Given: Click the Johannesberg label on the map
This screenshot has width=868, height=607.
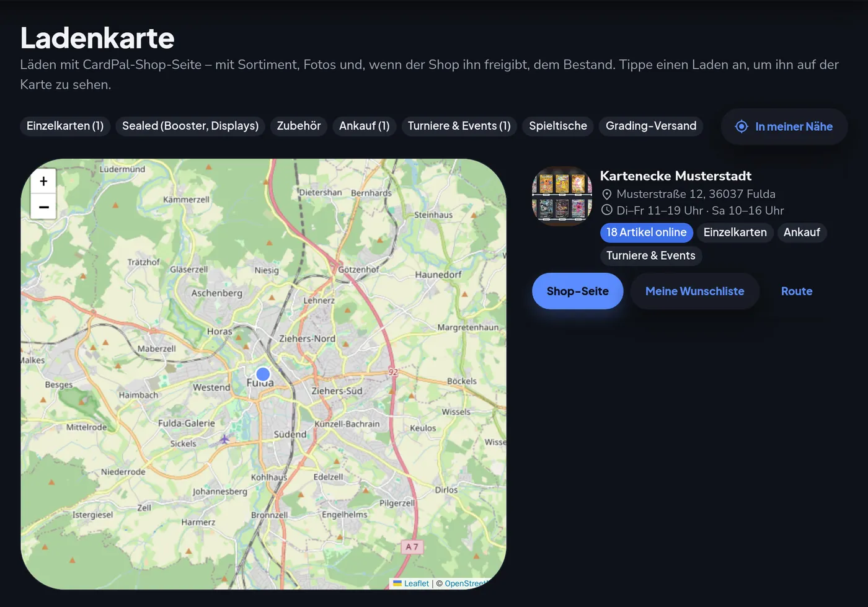Looking at the screenshot, I should click(x=220, y=492).
